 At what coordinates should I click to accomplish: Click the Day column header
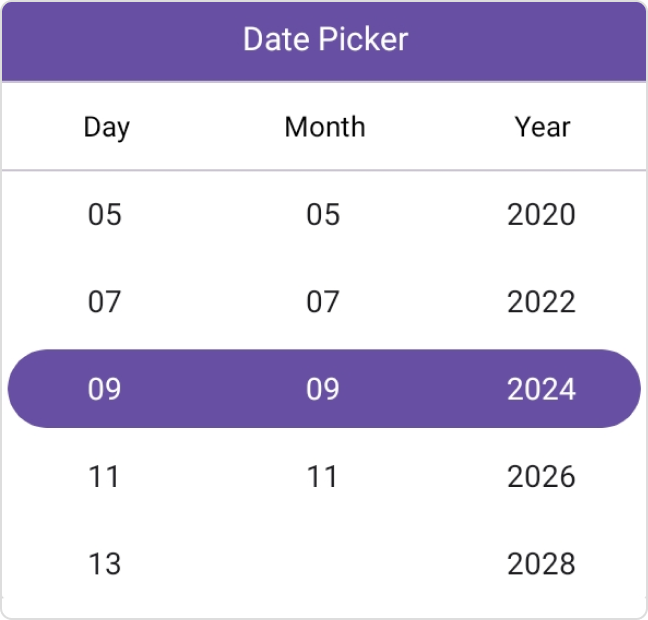(x=106, y=127)
